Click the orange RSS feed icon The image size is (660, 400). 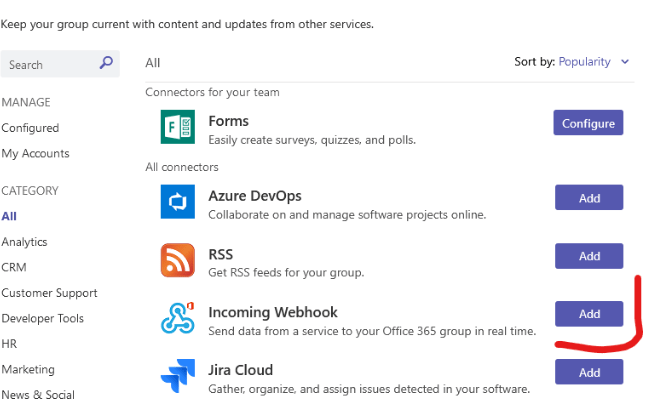tap(177, 260)
